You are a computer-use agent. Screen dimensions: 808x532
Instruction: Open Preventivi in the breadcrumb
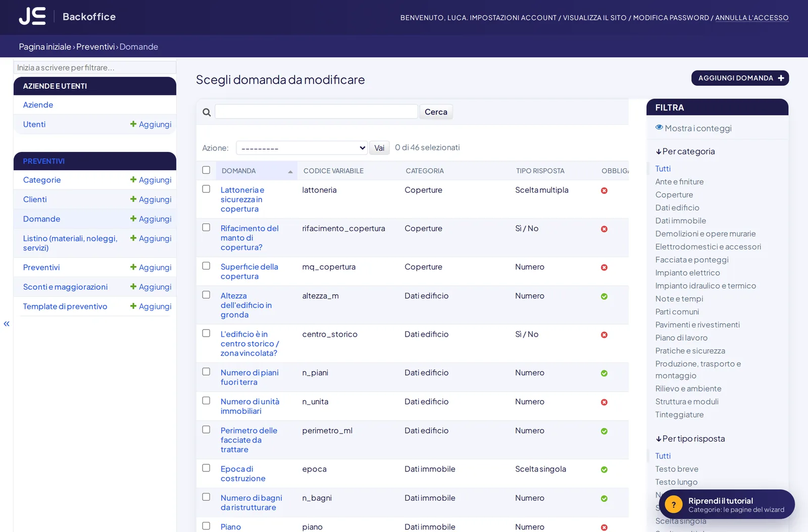[x=95, y=46]
